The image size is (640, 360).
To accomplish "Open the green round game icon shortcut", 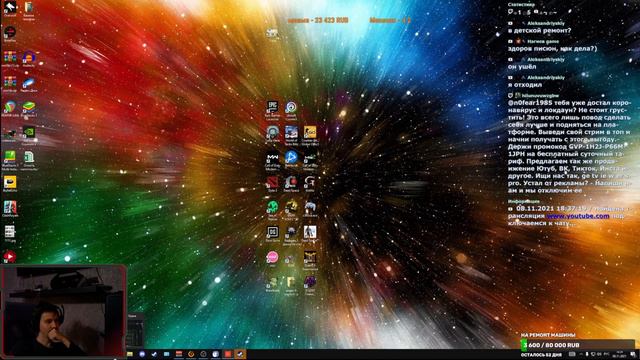I will (x=272, y=209).
